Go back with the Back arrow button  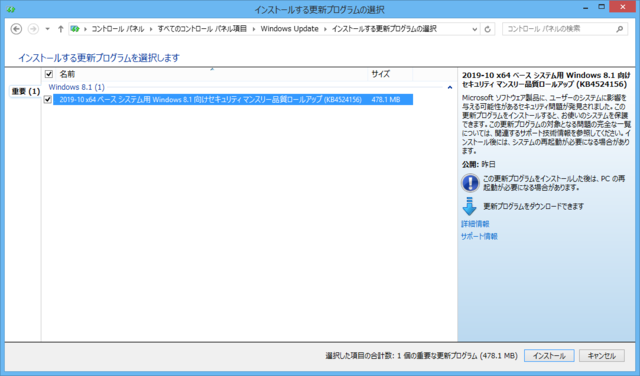[16, 29]
